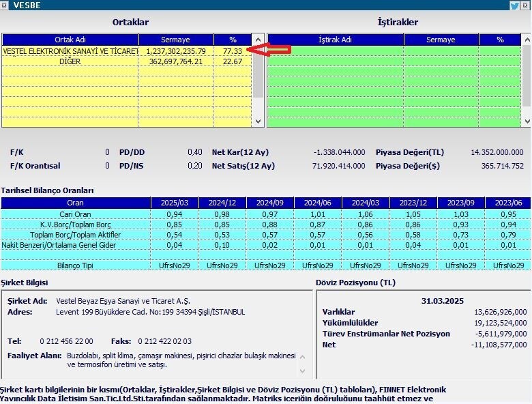
Task: Click fax number 0 212 422 02 03
Action: click(x=164, y=341)
